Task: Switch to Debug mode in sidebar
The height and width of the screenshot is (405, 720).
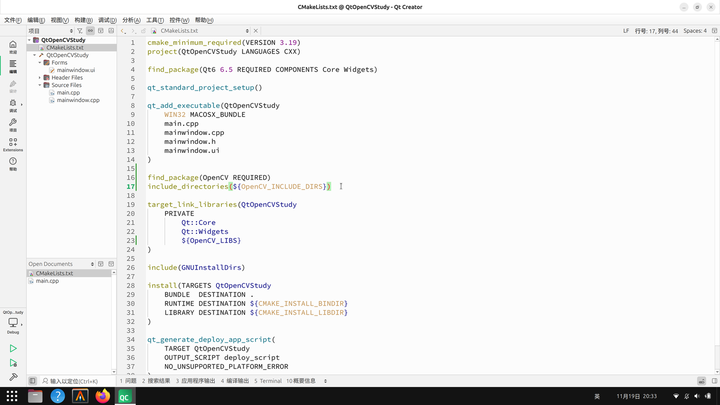Action: pos(13,106)
